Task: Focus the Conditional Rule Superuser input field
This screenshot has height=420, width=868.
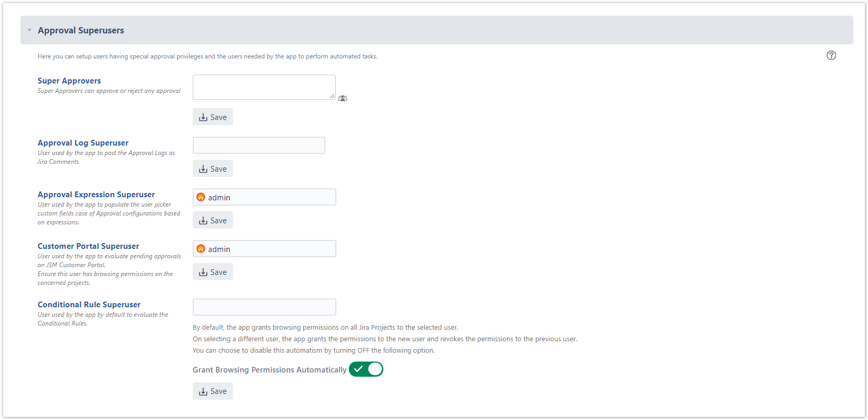Action: pyautogui.click(x=264, y=307)
